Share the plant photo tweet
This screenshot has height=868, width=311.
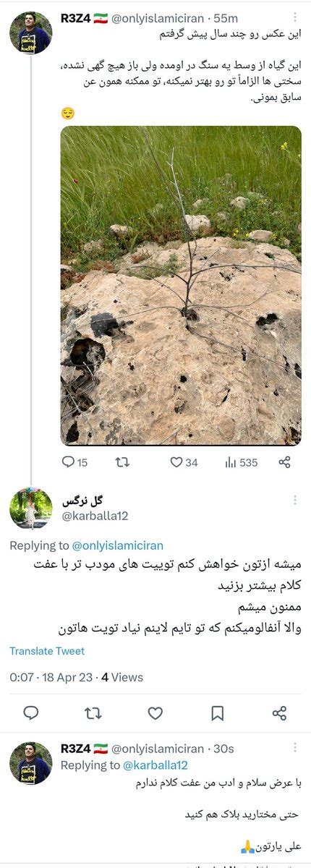pos(285,462)
